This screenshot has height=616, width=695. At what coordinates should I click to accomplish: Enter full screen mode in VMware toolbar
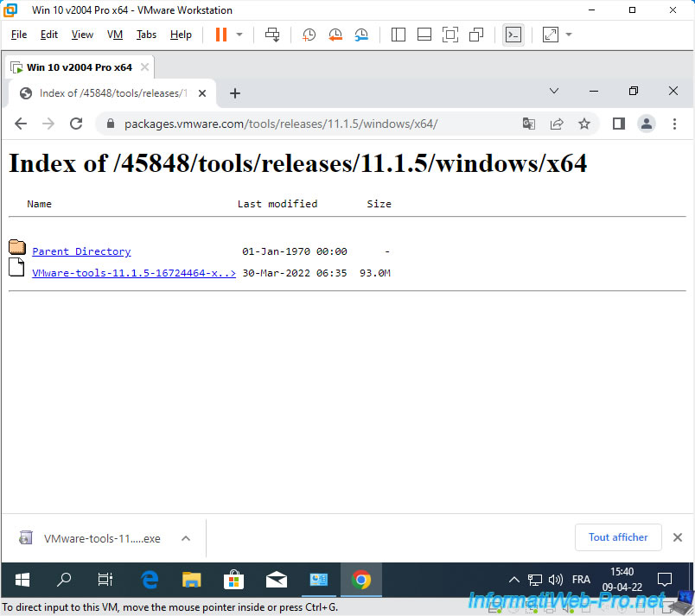(x=450, y=35)
